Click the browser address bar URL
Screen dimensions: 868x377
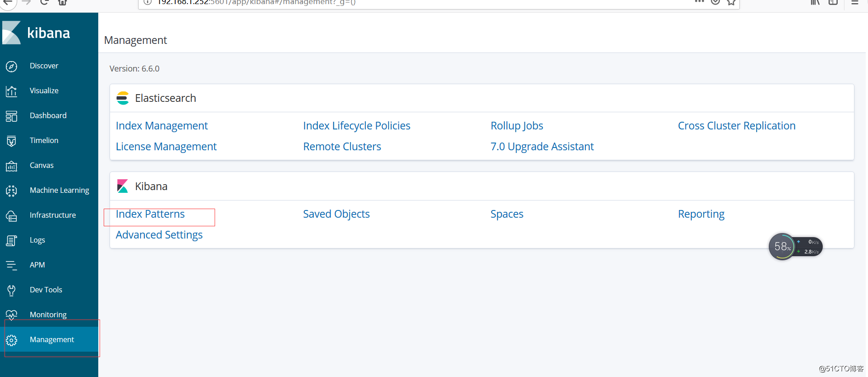[256, 2]
